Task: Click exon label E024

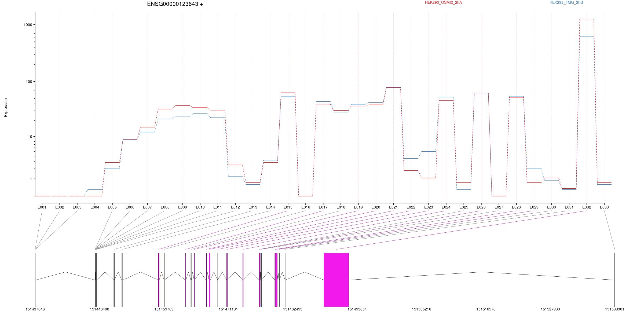Action: click(x=446, y=207)
